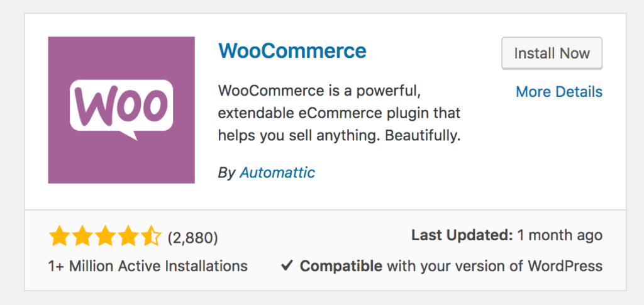644x305 pixels.
Task: Open the More Details link
Action: pyautogui.click(x=559, y=92)
